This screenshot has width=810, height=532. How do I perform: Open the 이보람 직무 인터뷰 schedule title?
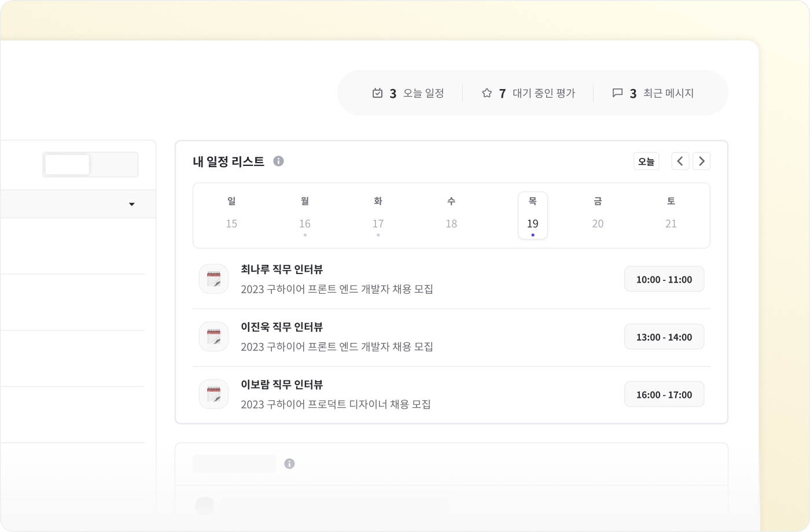pyautogui.click(x=282, y=385)
